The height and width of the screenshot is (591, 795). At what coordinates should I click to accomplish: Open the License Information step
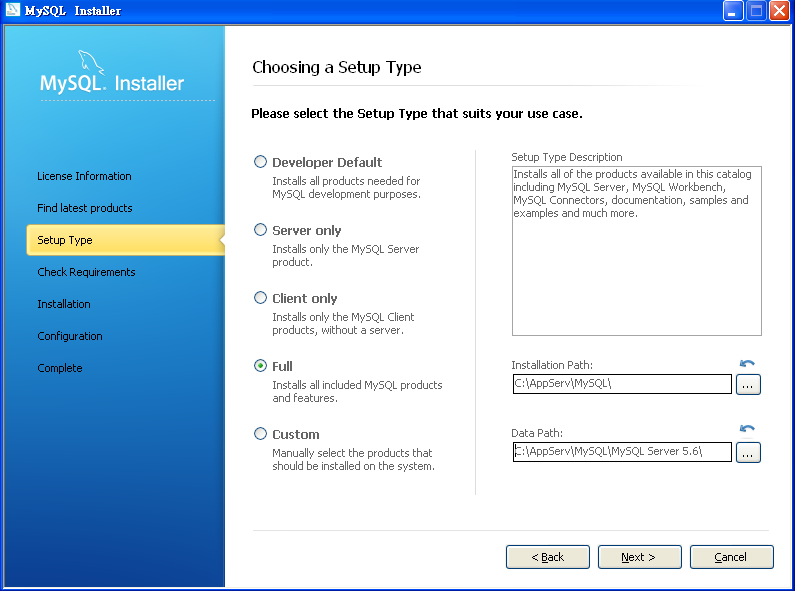pos(84,176)
